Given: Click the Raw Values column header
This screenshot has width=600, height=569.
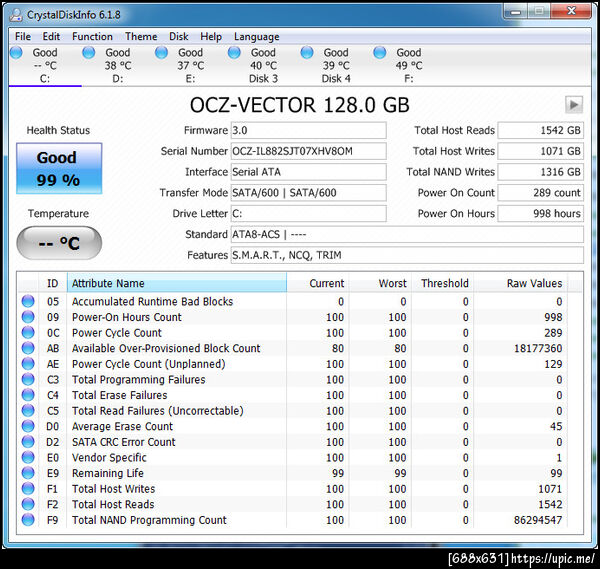Looking at the screenshot, I should click(x=521, y=283).
